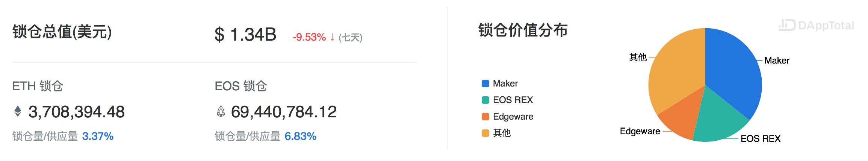
Task: Click the red down arrow beside -9.53%
Action: (332, 37)
